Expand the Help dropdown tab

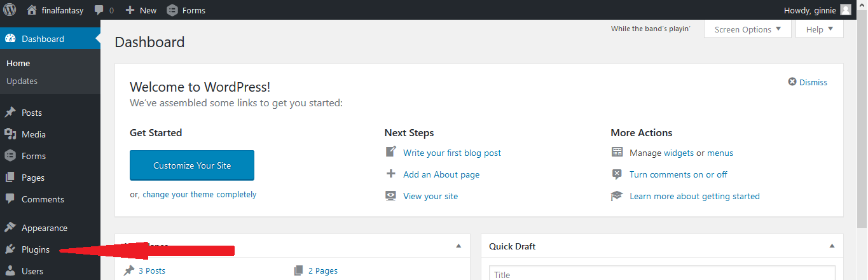(x=819, y=29)
